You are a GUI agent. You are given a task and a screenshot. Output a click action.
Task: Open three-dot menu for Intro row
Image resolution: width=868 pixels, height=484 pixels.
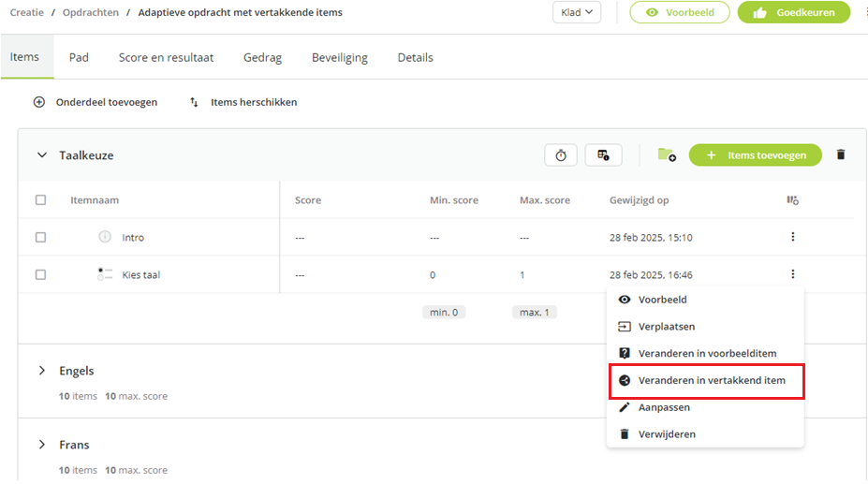(x=793, y=237)
